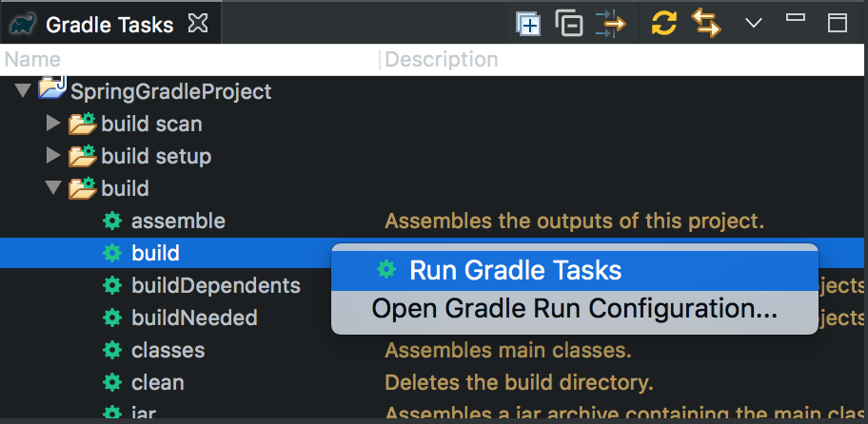This screenshot has width=868, height=424.
Task: Choose Open Gradle Run Configuration option
Action: click(574, 309)
